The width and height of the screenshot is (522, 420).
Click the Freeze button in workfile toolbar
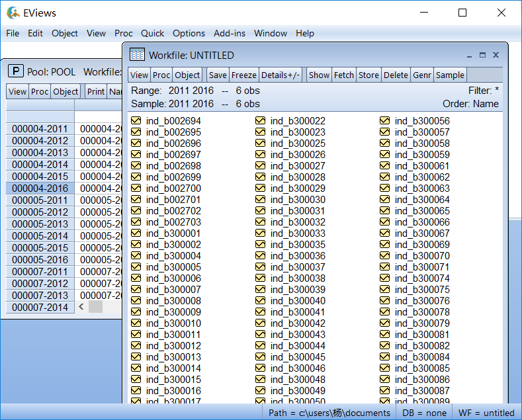243,75
